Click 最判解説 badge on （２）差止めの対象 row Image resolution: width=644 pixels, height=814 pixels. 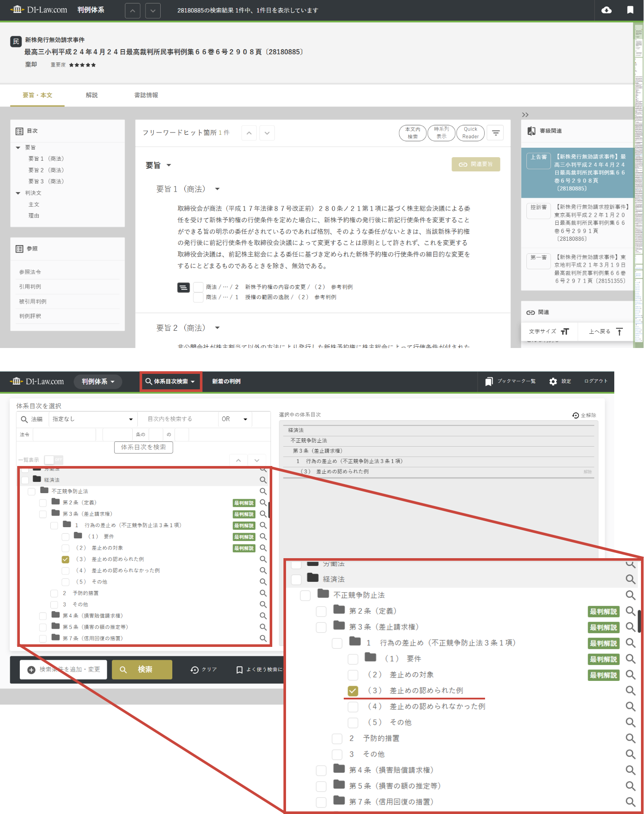click(x=244, y=548)
